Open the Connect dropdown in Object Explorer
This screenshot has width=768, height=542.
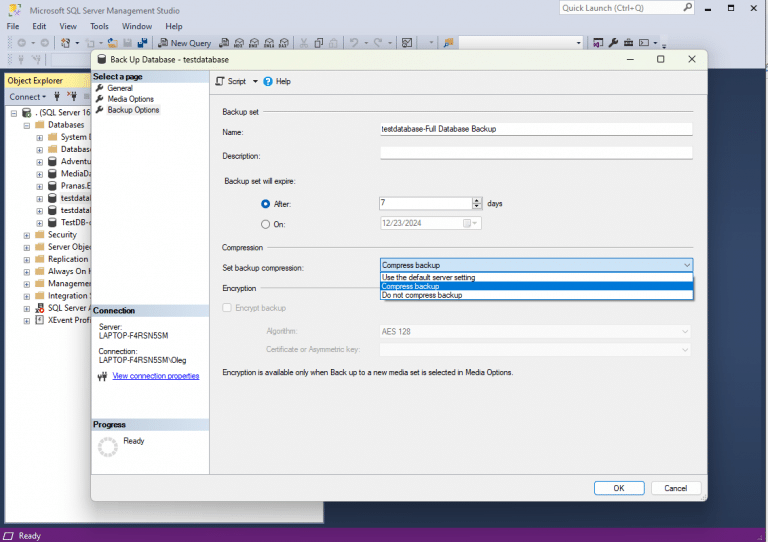28,96
